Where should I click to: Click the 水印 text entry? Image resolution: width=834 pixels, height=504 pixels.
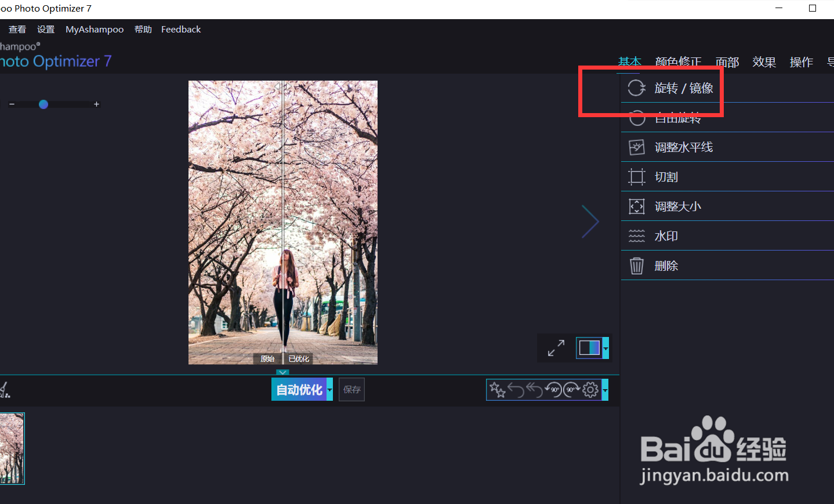coord(666,236)
